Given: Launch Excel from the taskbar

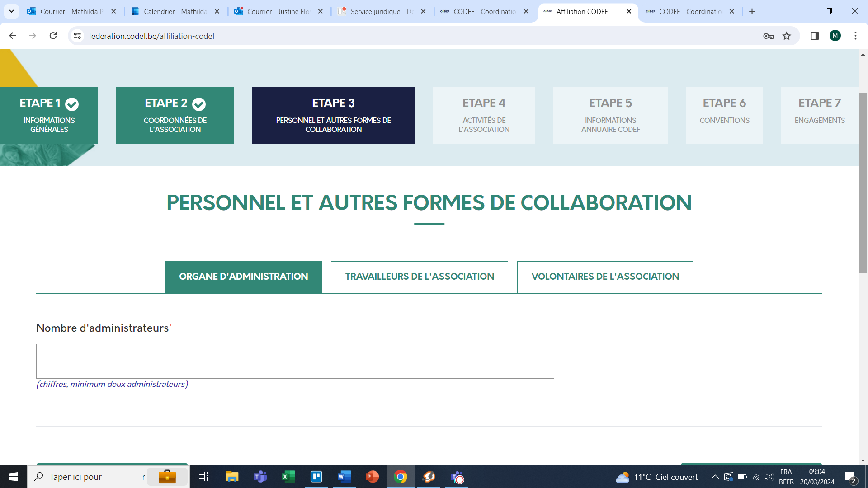Looking at the screenshot, I should click(288, 477).
